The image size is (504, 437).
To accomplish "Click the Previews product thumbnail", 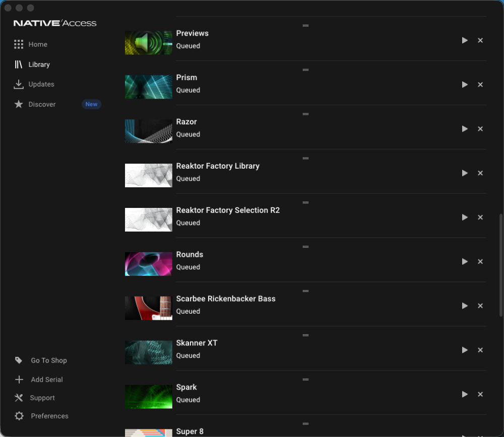I will 149,43.
